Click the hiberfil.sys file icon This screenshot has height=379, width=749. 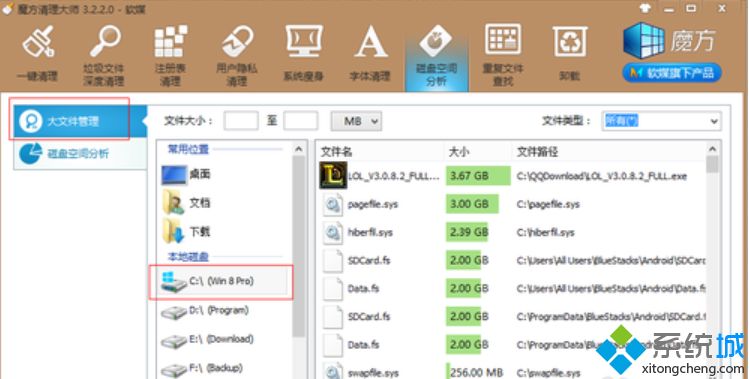(332, 233)
